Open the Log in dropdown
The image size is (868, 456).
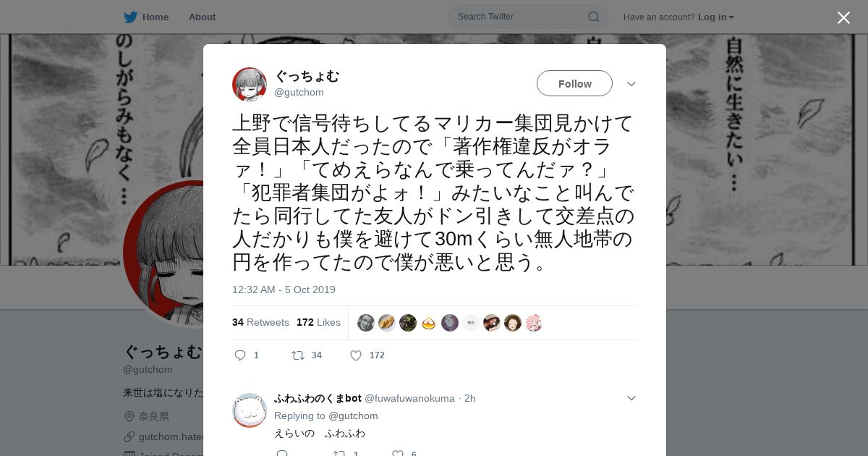coord(716,17)
